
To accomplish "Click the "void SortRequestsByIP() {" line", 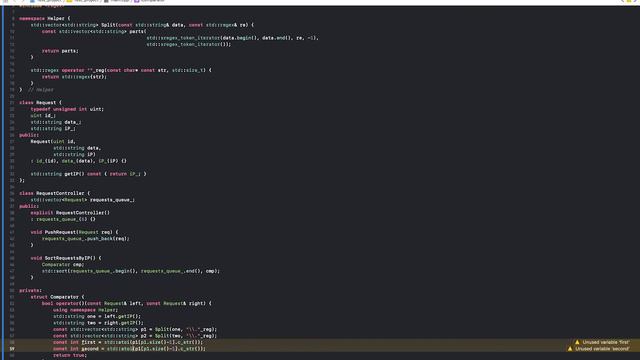I will [x=66, y=258].
